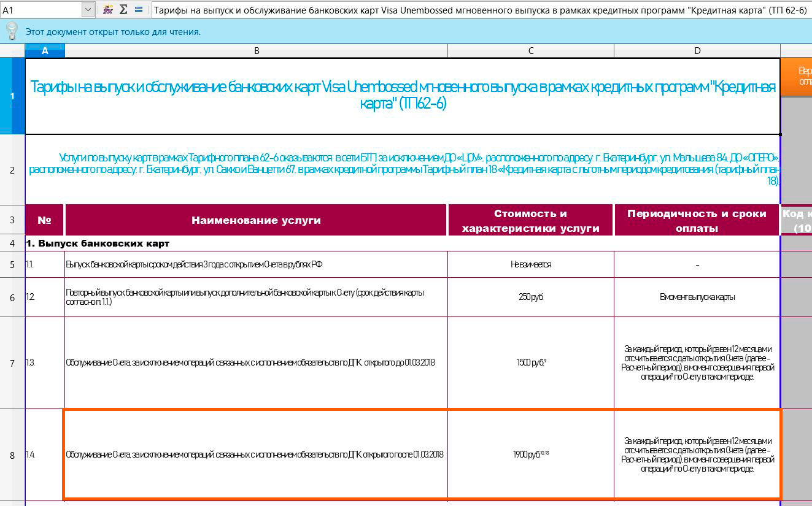Click the Formula equals-sign icon
The height and width of the screenshot is (506, 812).
point(139,10)
